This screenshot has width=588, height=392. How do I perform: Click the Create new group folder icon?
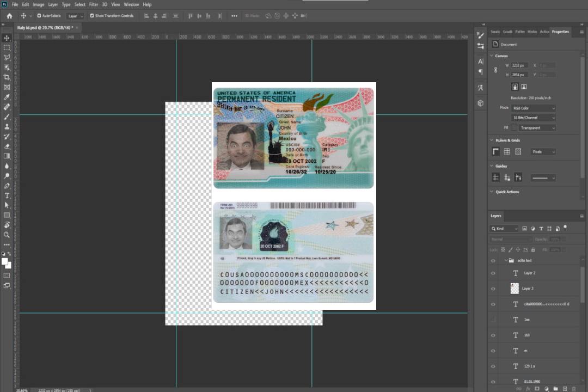tap(555, 389)
